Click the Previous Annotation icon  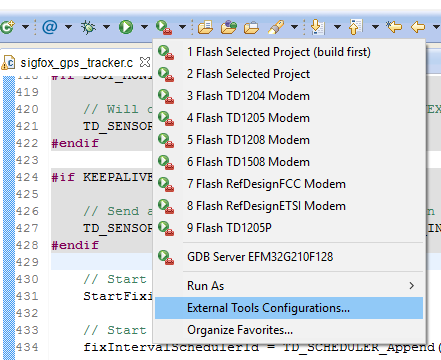click(x=356, y=27)
